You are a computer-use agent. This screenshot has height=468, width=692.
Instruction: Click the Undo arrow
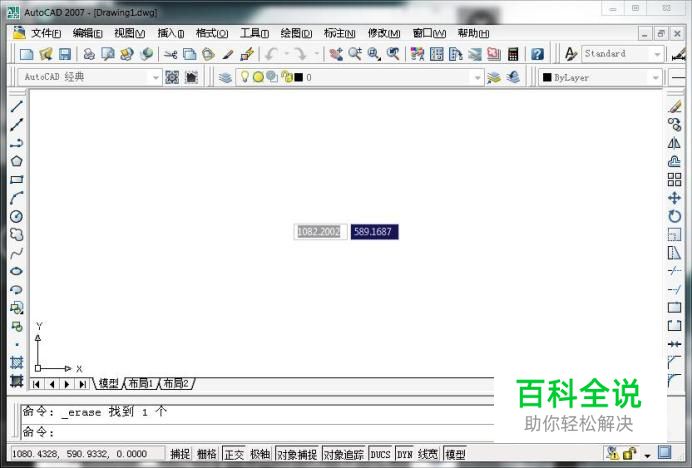pyautogui.click(x=271, y=54)
